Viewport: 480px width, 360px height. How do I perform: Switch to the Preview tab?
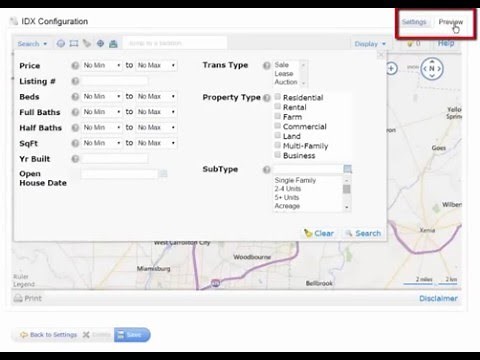click(451, 22)
